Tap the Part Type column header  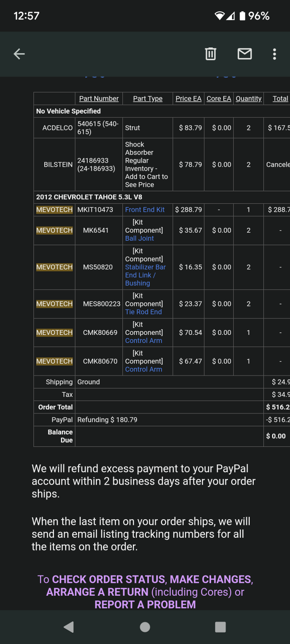pyautogui.click(x=148, y=99)
